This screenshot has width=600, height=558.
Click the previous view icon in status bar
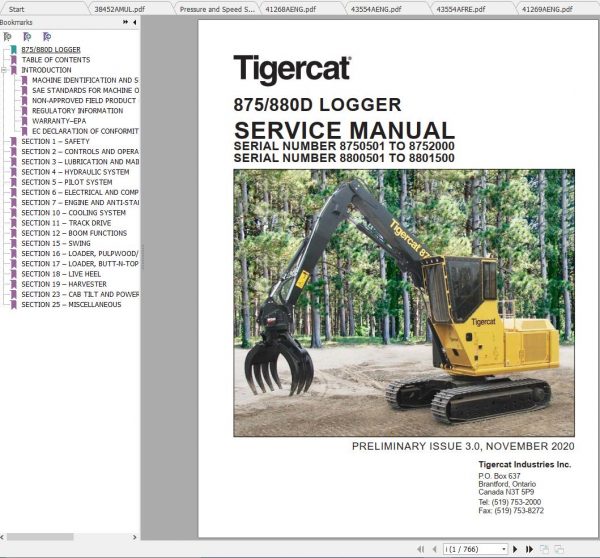[x=544, y=549]
